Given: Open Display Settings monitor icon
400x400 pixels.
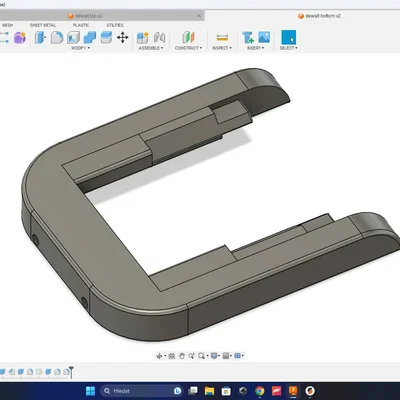Looking at the screenshot, I should [214, 356].
